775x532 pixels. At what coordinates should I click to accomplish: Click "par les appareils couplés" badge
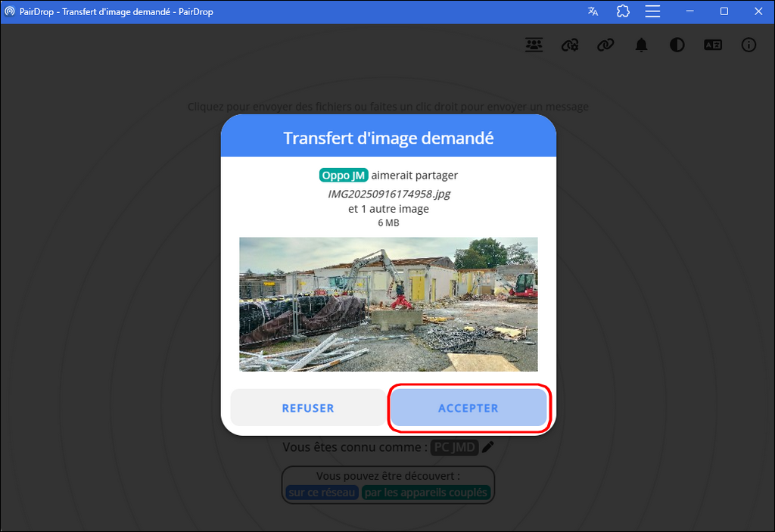click(x=426, y=493)
